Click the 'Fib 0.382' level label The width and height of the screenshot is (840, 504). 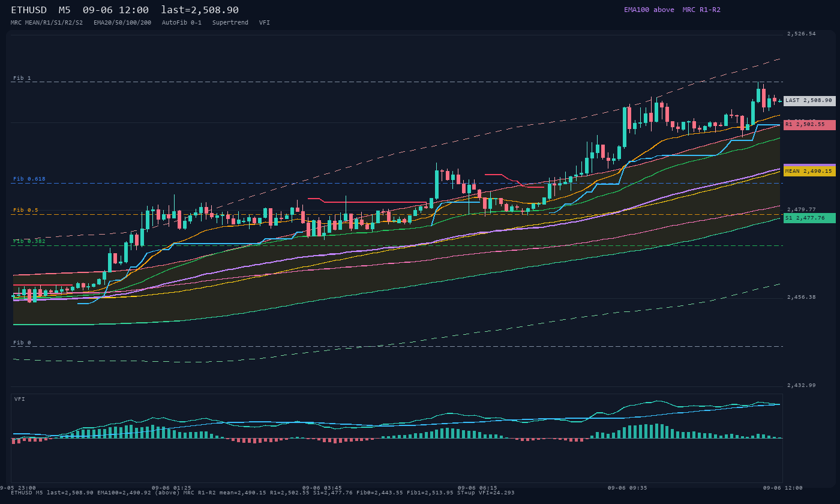[29, 241]
